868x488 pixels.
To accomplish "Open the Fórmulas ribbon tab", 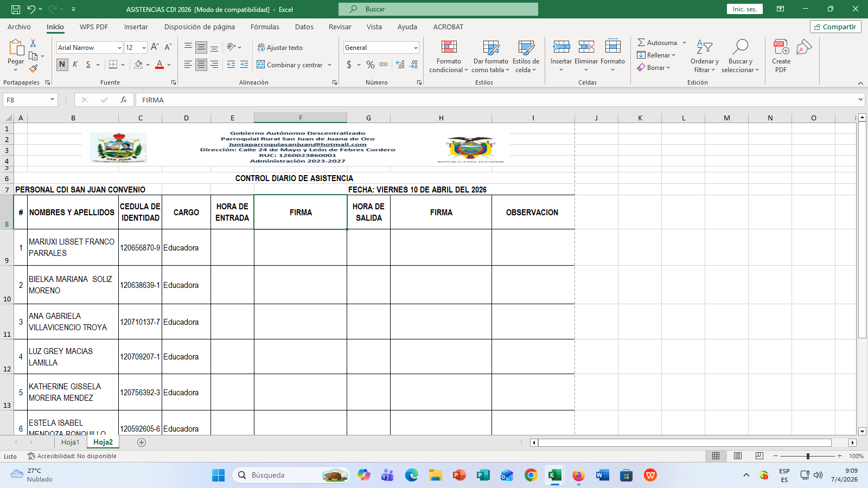I will pos(265,27).
